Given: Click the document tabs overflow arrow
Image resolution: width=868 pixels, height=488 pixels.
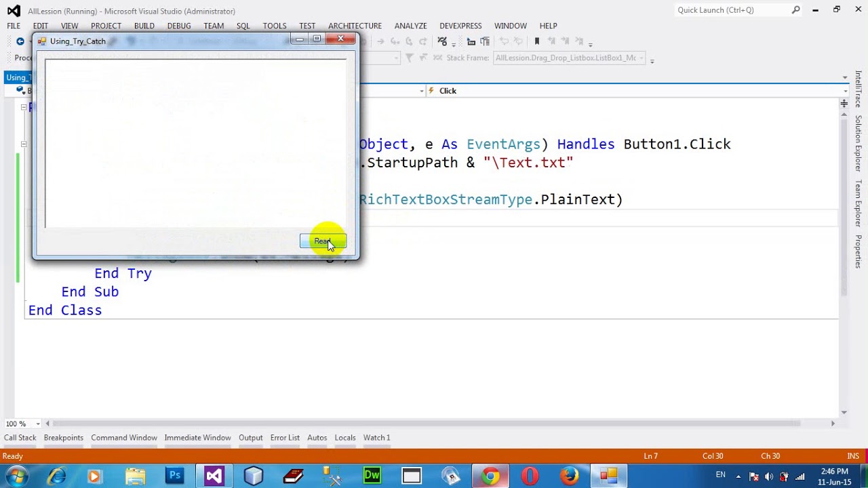Looking at the screenshot, I should pyautogui.click(x=845, y=77).
